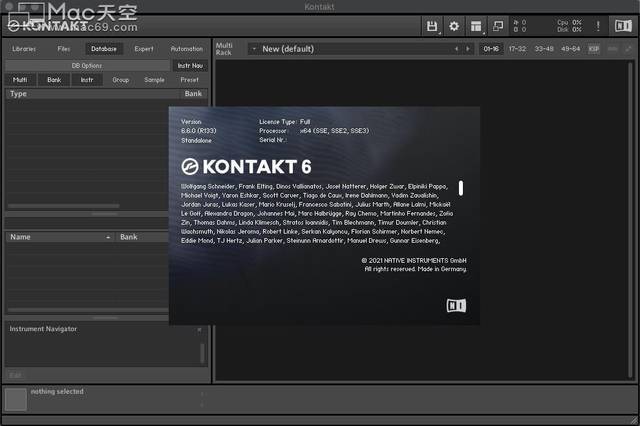Click the credits scrollbar in the About splash
640x426 pixels.
(x=461, y=188)
